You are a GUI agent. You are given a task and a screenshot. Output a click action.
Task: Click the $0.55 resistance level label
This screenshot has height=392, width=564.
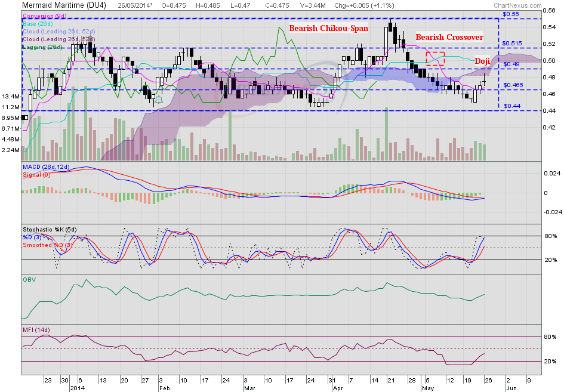(511, 14)
